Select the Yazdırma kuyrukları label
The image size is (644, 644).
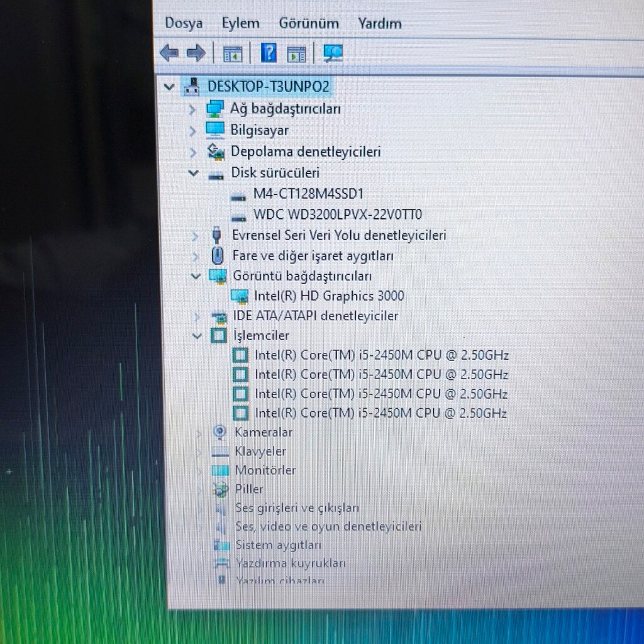coord(291,563)
